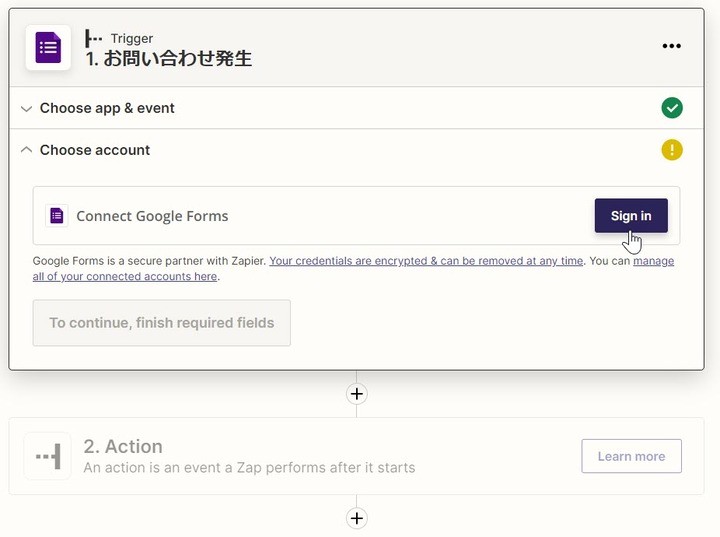Viewport: 720px width, 537px height.
Task: Select the '2. Action' step heading
Action: coord(123,447)
